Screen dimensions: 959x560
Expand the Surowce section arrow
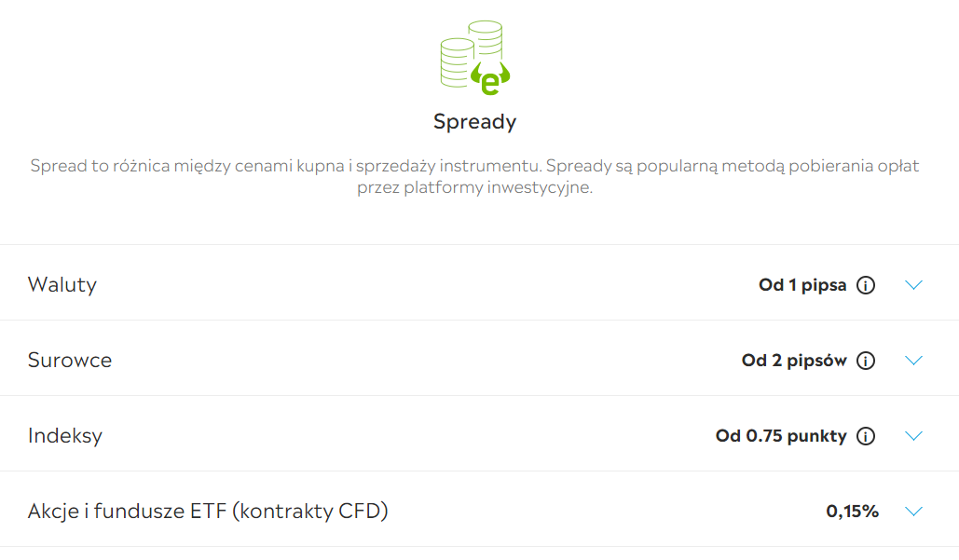pos(913,361)
